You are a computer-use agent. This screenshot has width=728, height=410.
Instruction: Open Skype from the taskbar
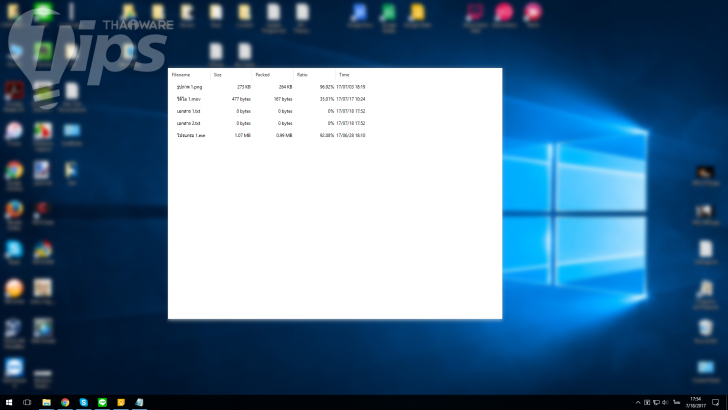tap(84, 402)
